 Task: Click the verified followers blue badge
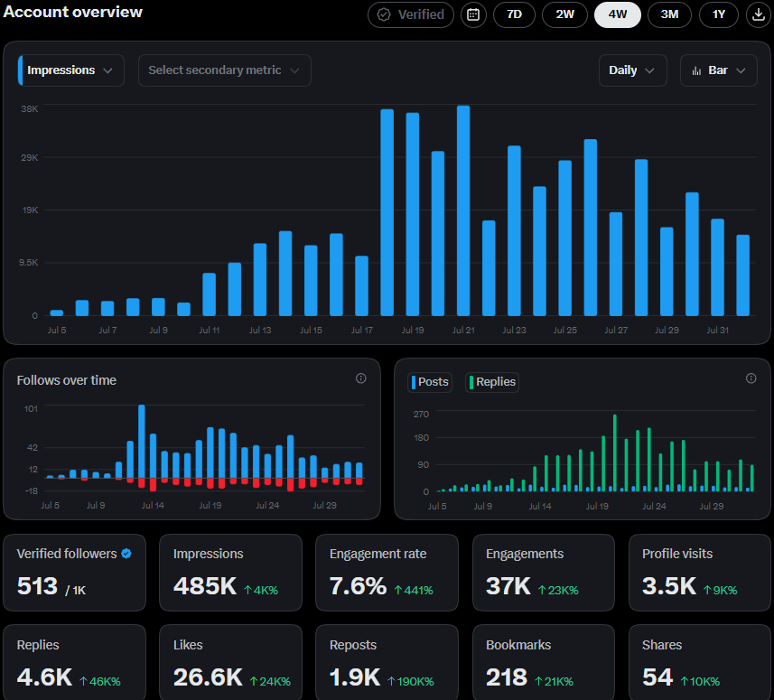(x=126, y=554)
